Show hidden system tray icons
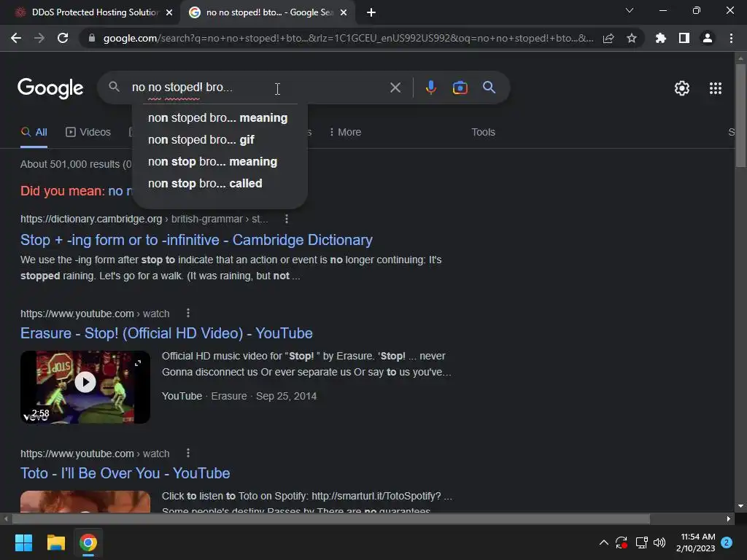This screenshot has height=560, width=747. [603, 542]
